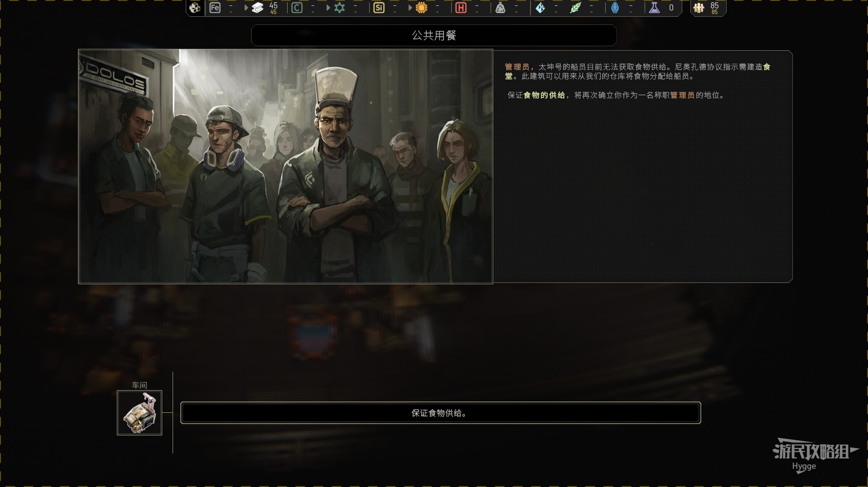Screen dimensions: 868x487
Task: Click the crew population people icon
Action: pyautogui.click(x=699, y=8)
